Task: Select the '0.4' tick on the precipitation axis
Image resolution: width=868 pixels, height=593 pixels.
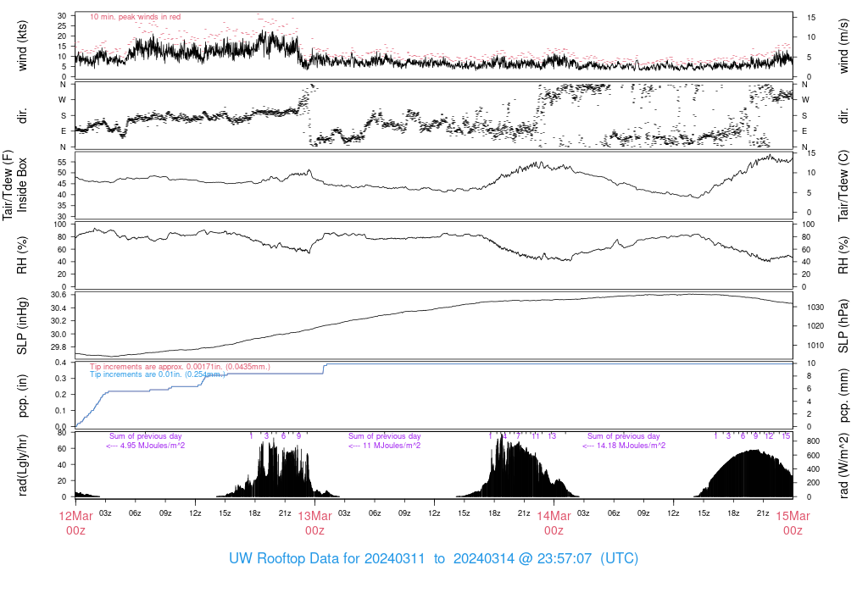Action: pyautogui.click(x=61, y=363)
